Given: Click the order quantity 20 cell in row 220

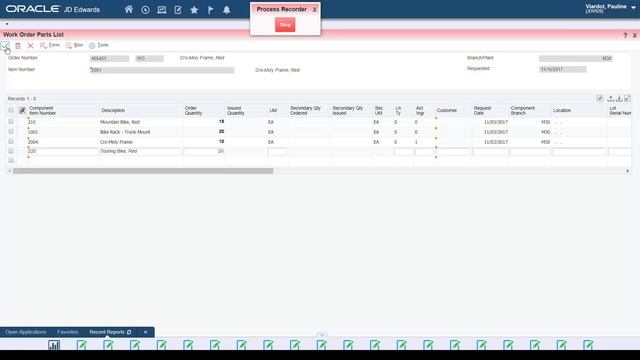Looking at the screenshot, I should click(x=204, y=151).
